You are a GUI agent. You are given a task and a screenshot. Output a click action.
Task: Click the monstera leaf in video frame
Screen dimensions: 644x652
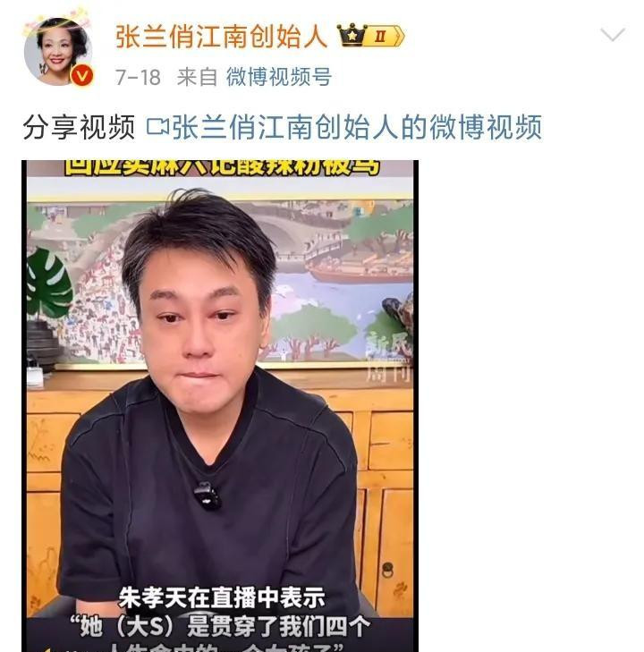pos(47,283)
